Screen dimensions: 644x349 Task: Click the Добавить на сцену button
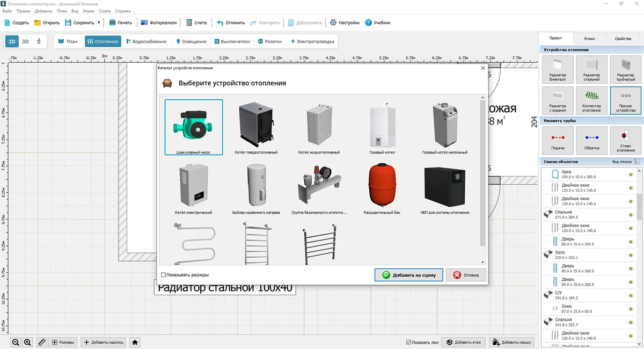pos(408,275)
